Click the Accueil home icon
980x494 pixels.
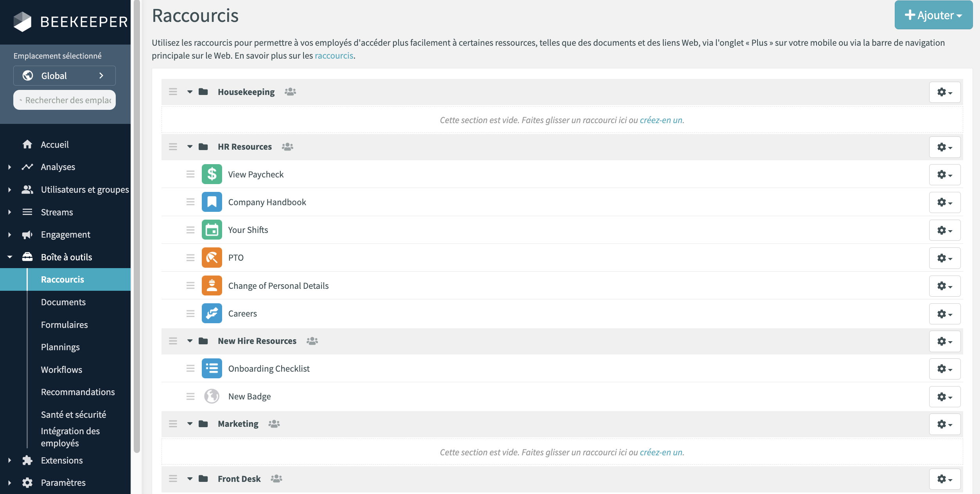27,144
